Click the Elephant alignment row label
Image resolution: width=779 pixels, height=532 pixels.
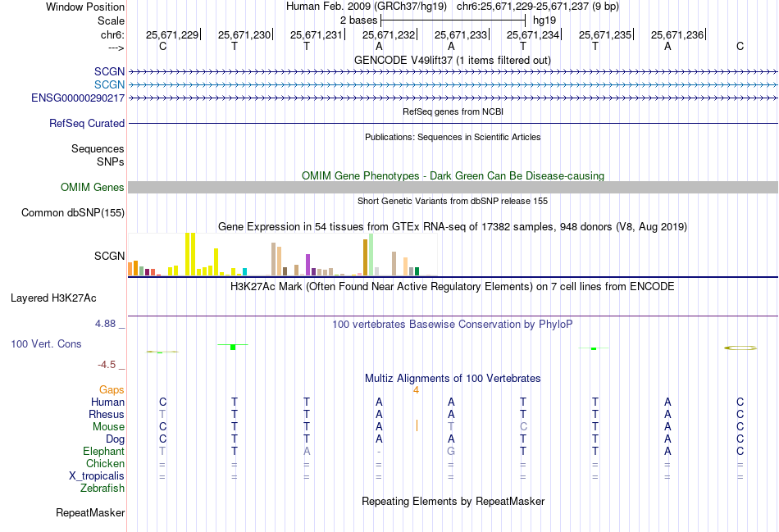(x=104, y=451)
